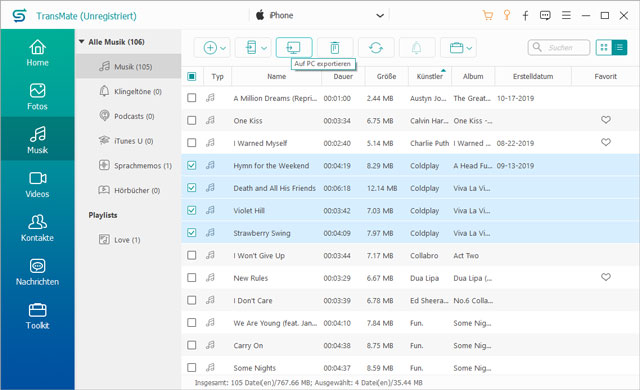The width and height of the screenshot is (640, 390).
Task: Select Musik (105) category
Action: pos(128,66)
